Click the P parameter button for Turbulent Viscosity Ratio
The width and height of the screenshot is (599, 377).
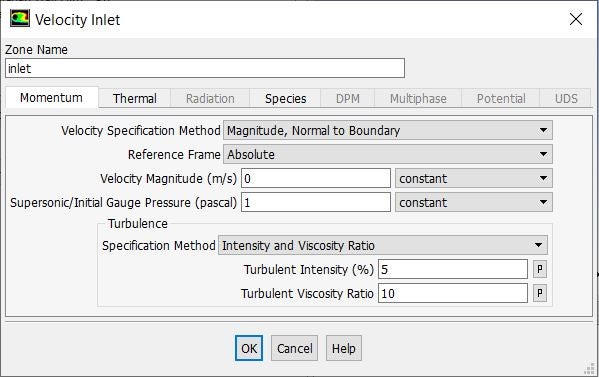point(539,293)
